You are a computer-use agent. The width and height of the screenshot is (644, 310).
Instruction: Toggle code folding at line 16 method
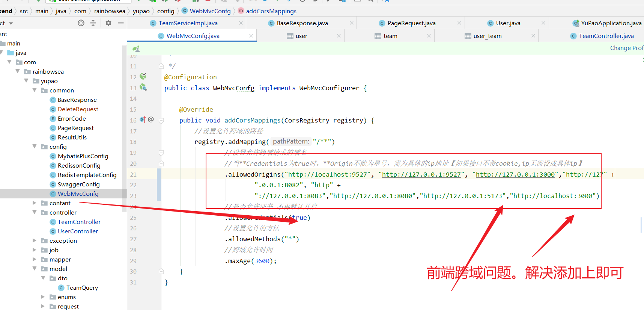pos(161,121)
